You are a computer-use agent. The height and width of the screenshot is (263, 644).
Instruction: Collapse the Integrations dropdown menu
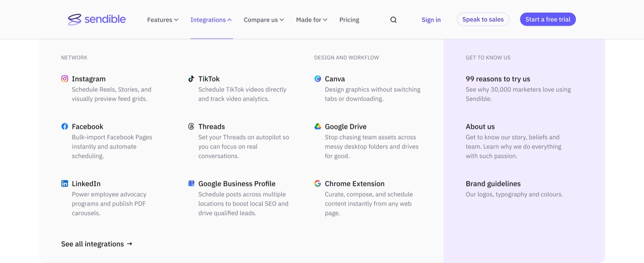click(211, 20)
